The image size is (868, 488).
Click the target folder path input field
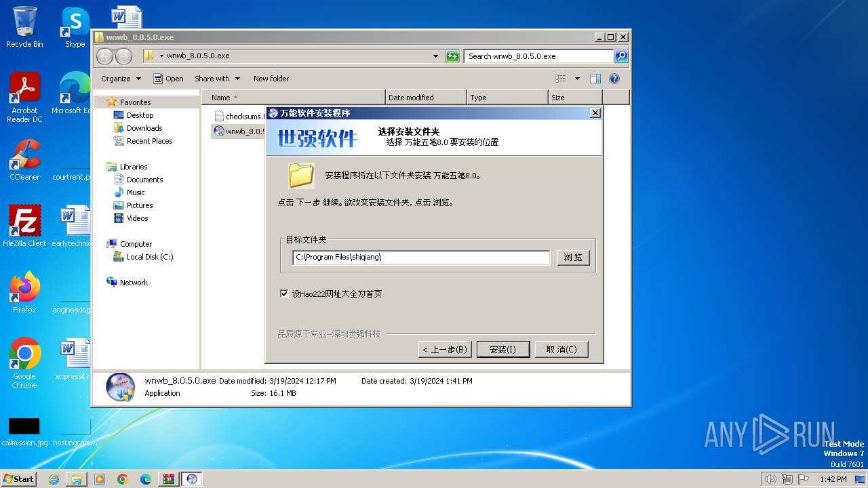421,258
